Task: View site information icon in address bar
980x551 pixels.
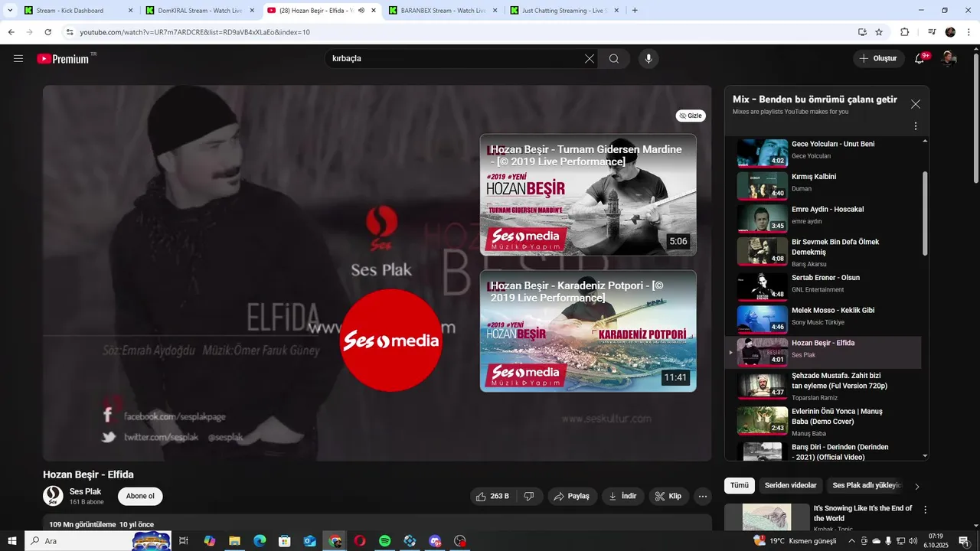Action: click(69, 32)
